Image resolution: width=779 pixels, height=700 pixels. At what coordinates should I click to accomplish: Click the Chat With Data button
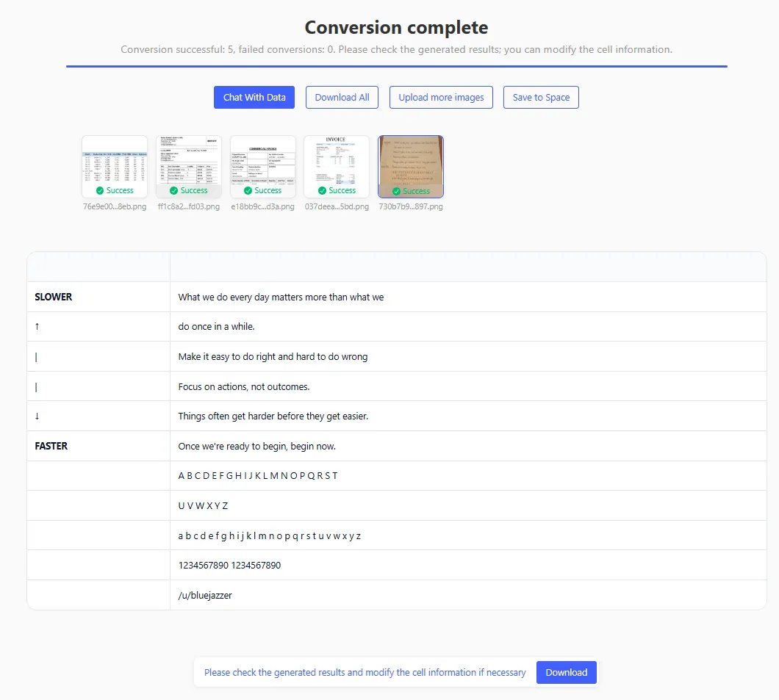click(254, 97)
